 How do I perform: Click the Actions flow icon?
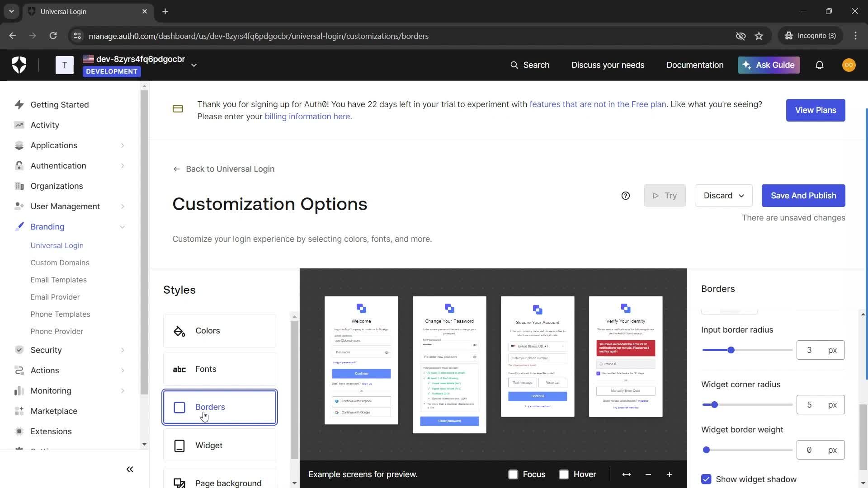(19, 371)
